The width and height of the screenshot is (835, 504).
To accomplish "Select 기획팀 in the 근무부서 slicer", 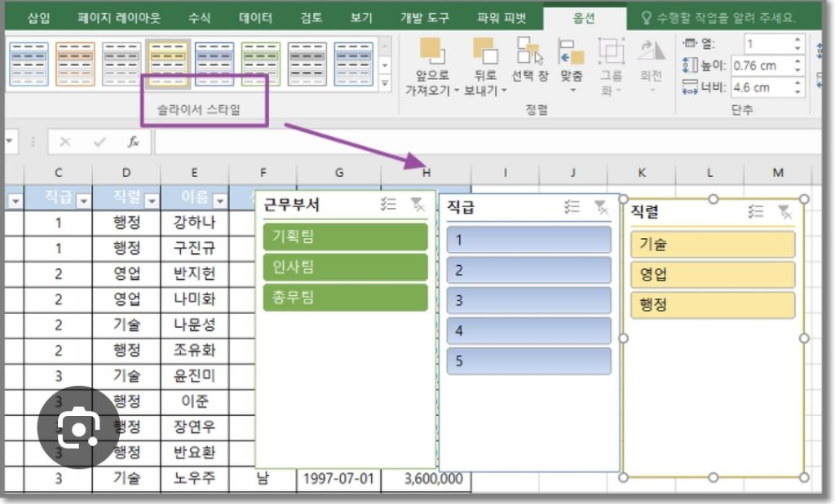I will (344, 237).
